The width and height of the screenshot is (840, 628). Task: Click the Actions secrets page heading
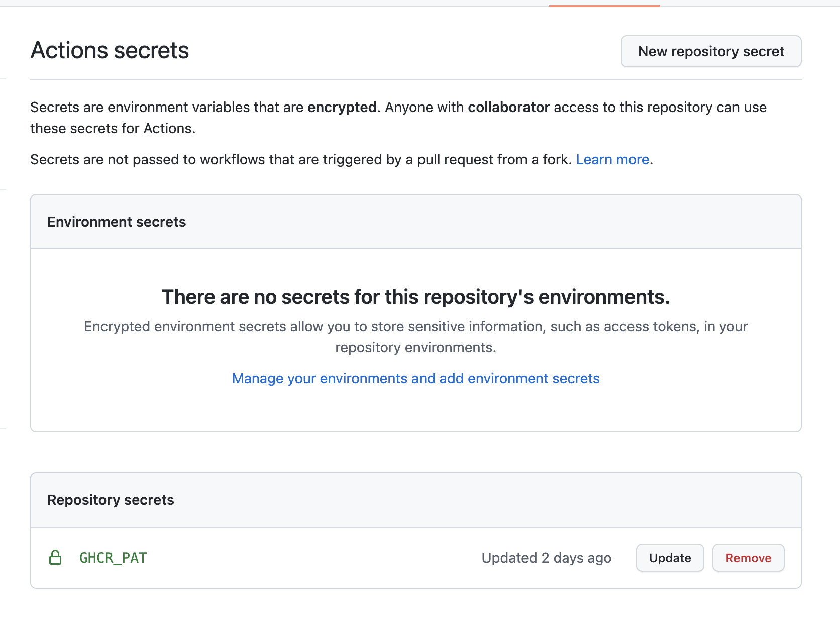coord(110,50)
